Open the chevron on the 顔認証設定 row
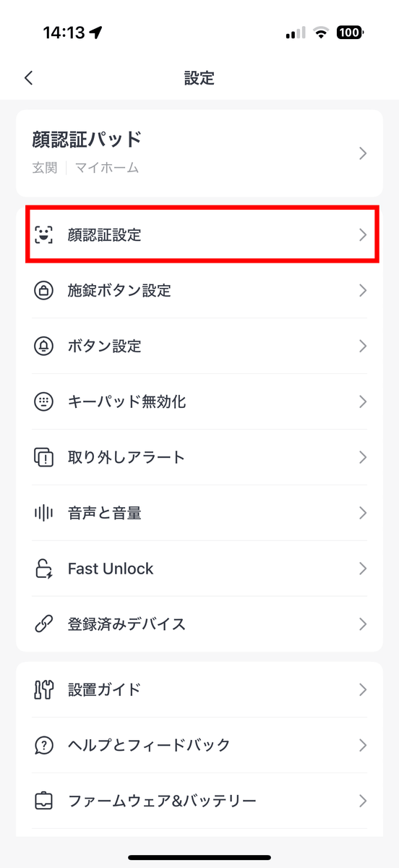 [363, 235]
